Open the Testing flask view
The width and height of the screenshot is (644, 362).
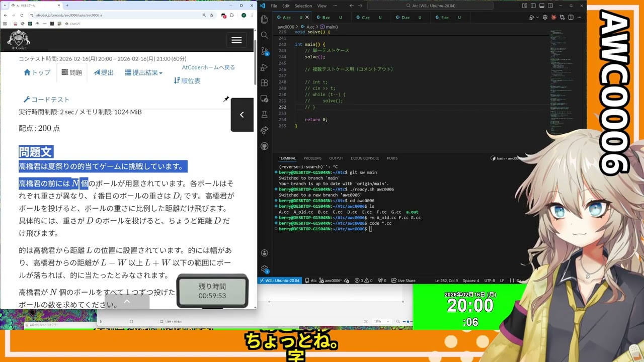[265, 114]
